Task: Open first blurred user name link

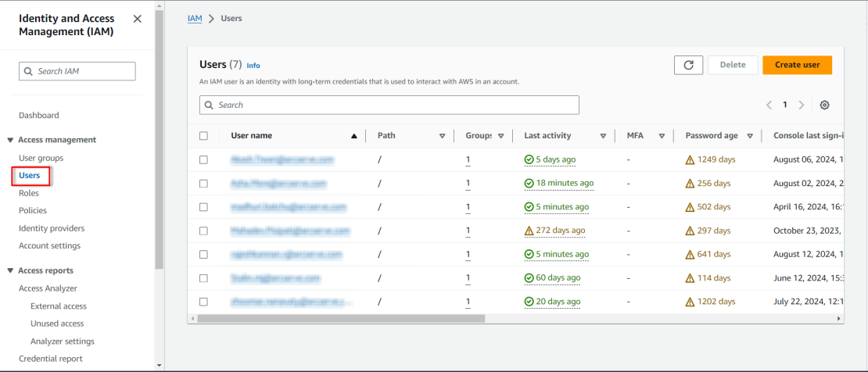Action: (282, 159)
